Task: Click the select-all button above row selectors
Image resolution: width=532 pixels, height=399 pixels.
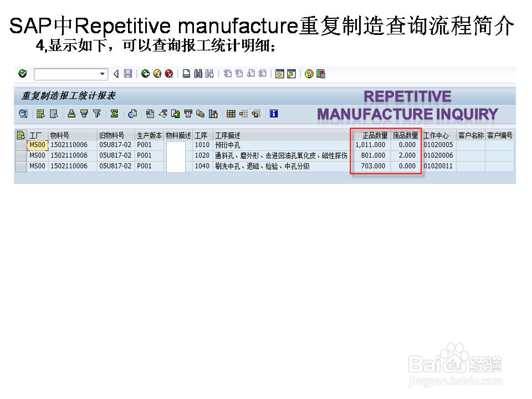Action: point(21,135)
